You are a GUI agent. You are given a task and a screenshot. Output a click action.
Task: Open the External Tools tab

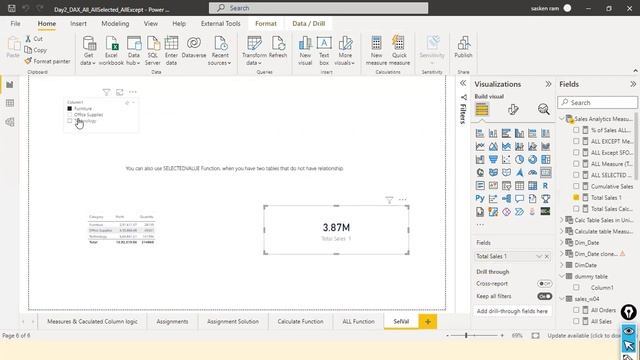[x=220, y=24]
